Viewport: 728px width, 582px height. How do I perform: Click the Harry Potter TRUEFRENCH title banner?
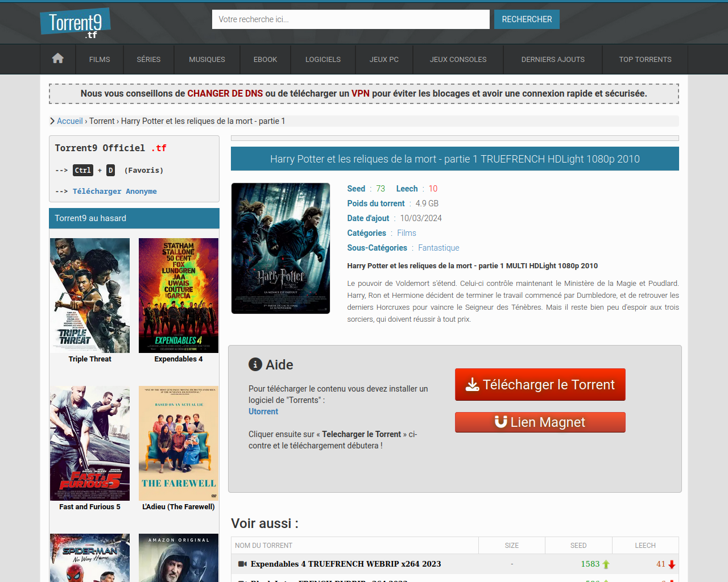(x=455, y=159)
